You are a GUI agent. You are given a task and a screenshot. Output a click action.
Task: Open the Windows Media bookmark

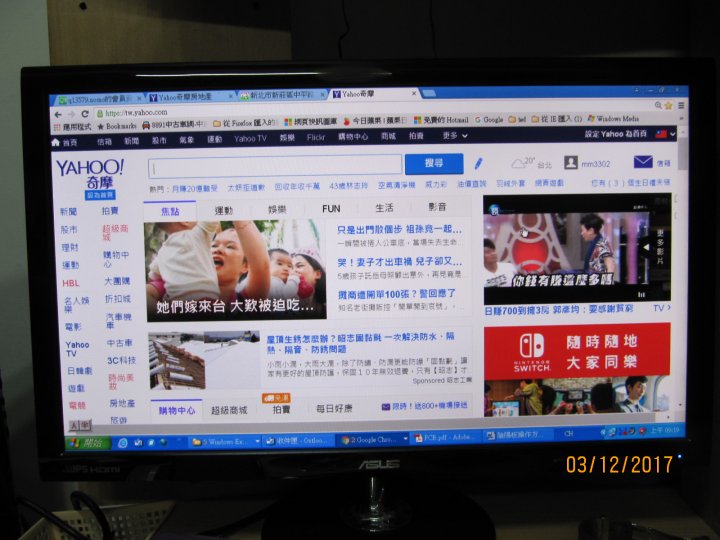(x=613, y=118)
